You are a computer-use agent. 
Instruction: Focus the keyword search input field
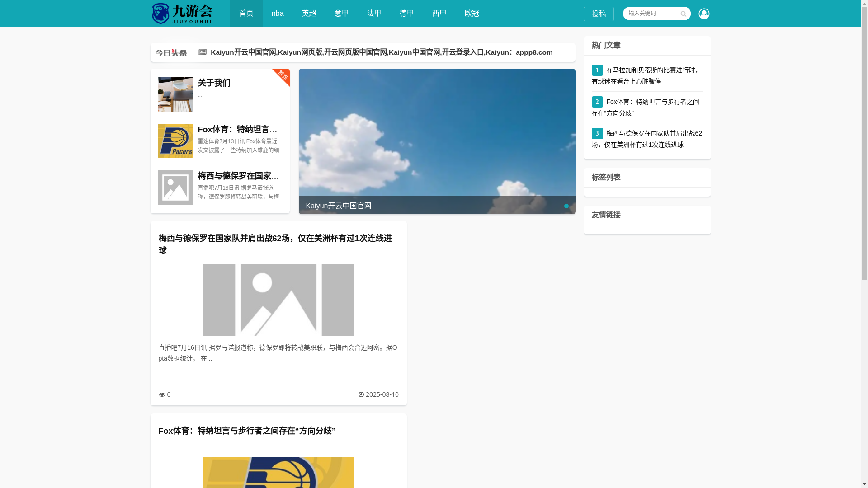pyautogui.click(x=651, y=14)
